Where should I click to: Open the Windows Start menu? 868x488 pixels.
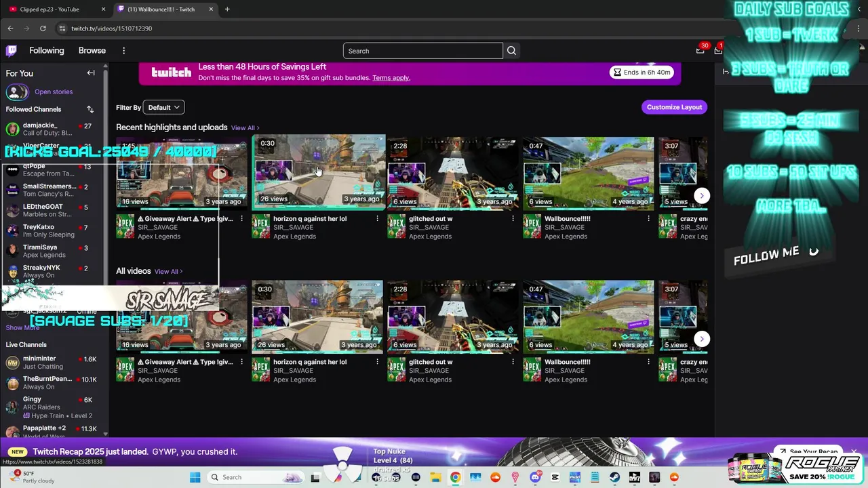pos(195,477)
